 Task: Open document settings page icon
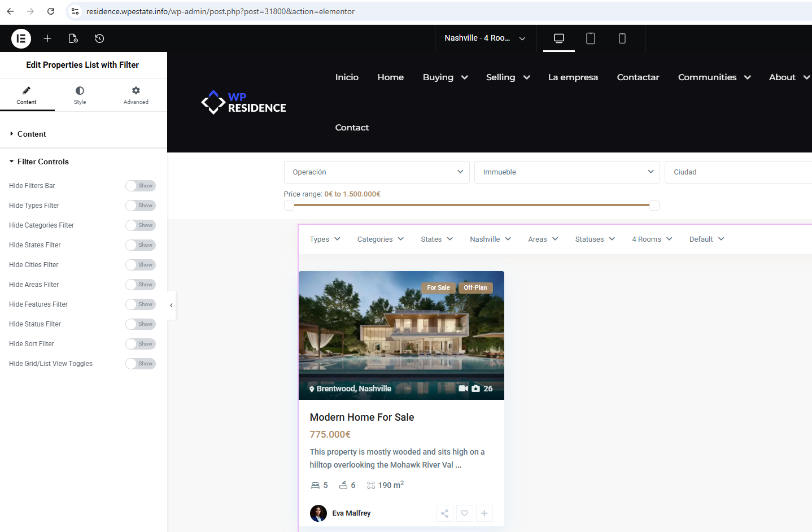pyautogui.click(x=73, y=38)
